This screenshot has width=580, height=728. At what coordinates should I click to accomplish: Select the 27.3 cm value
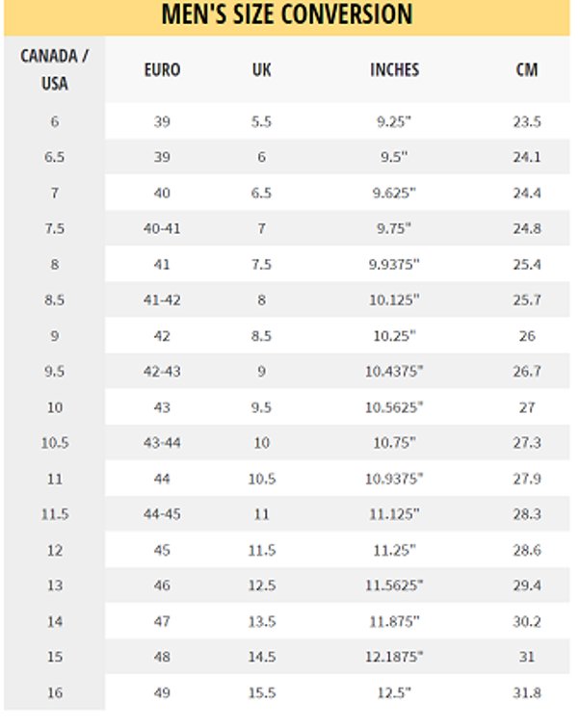527,442
